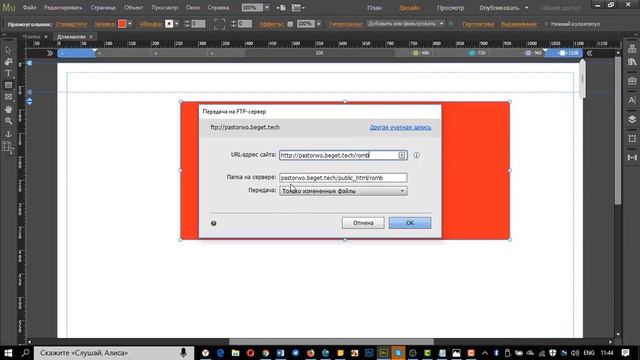Click Другая учетная запись link
Screen dimensions: 640x360
[400, 127]
